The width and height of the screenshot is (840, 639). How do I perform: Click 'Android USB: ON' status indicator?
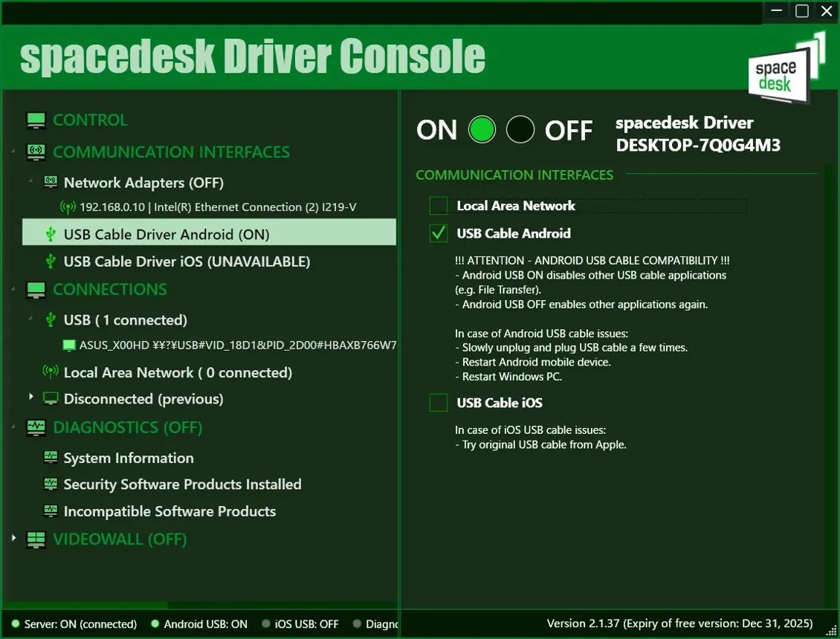click(x=199, y=624)
